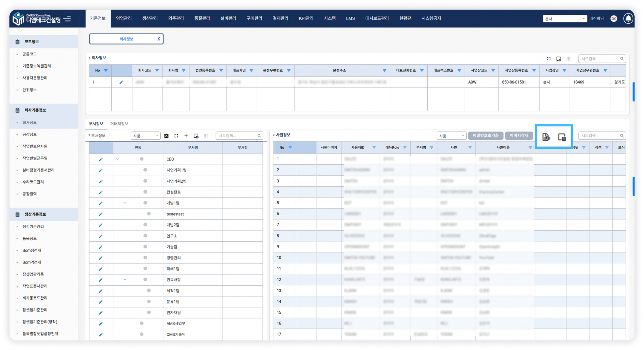Open sheet settings icon in 부서정보 toolbar
Screen dimensions: 644x350
pos(196,136)
